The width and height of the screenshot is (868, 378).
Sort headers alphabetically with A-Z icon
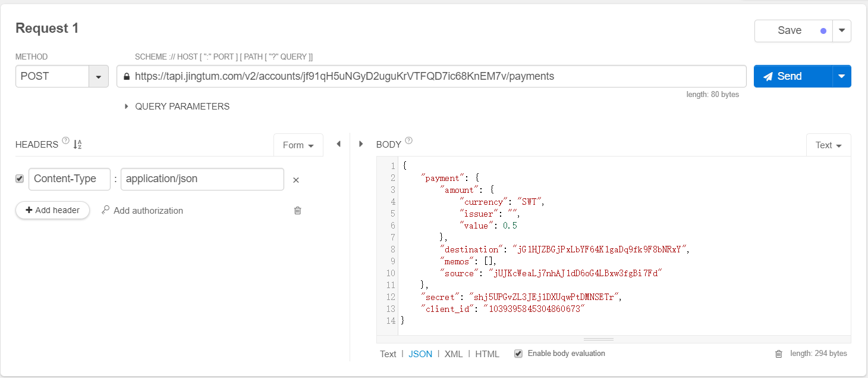tap(77, 144)
